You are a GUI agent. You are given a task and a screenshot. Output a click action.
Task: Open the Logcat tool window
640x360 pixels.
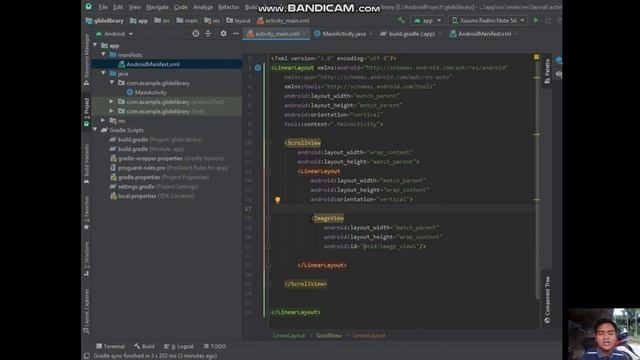[x=179, y=346]
